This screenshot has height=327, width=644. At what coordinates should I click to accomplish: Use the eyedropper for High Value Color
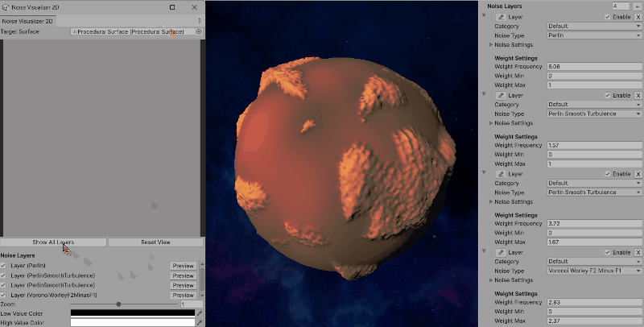point(200,323)
